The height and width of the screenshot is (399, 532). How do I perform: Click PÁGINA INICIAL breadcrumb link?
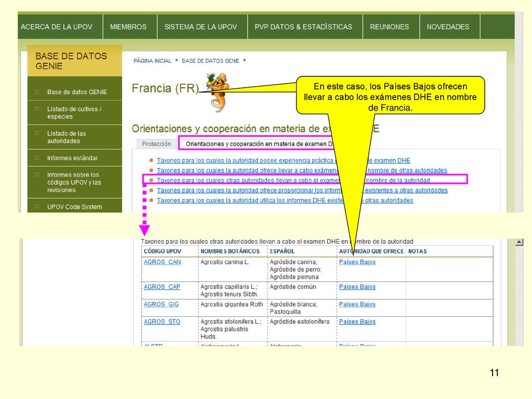pyautogui.click(x=152, y=61)
